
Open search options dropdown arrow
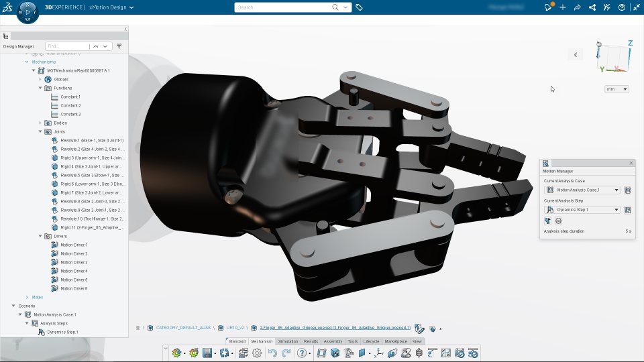345,7
